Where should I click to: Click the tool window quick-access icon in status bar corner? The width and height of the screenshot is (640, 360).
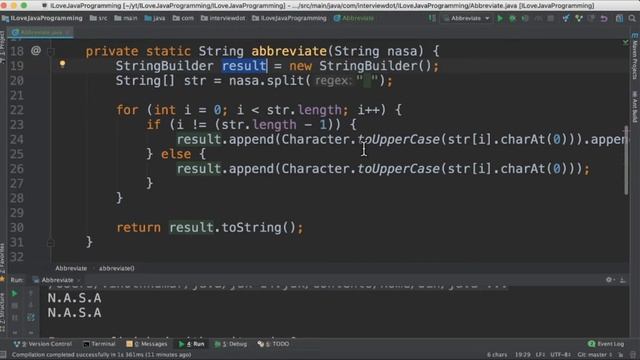point(3,355)
